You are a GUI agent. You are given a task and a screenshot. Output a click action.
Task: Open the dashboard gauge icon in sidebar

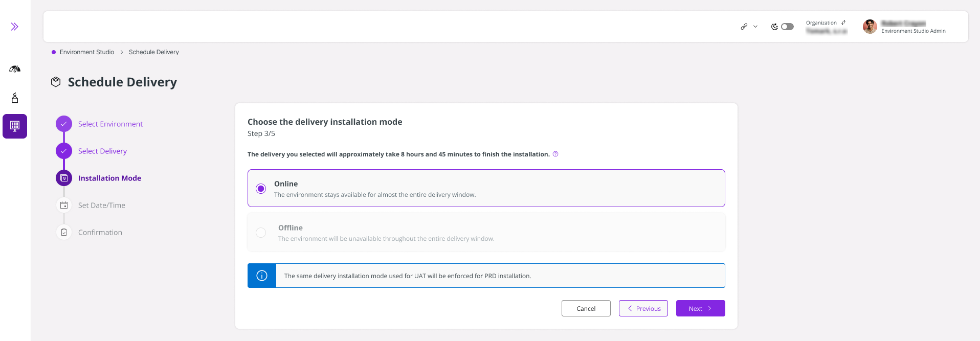pyautogui.click(x=15, y=69)
